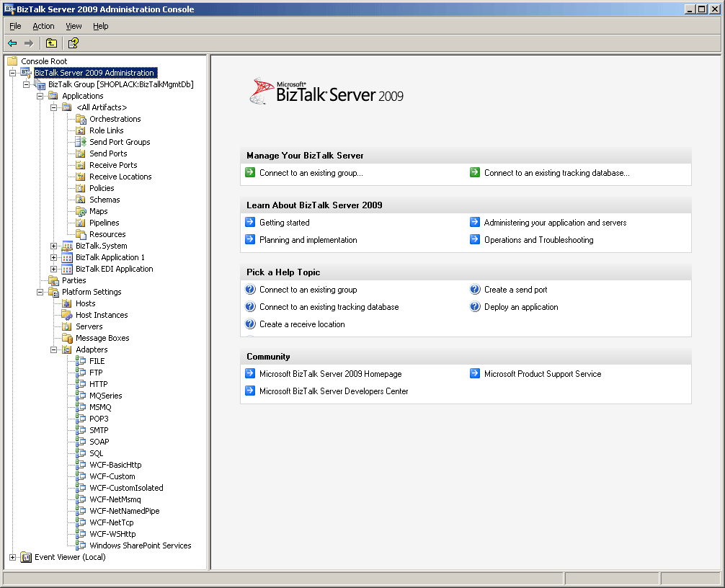
Task: Select the WCF-BasicHttp adapter
Action: 115,465
